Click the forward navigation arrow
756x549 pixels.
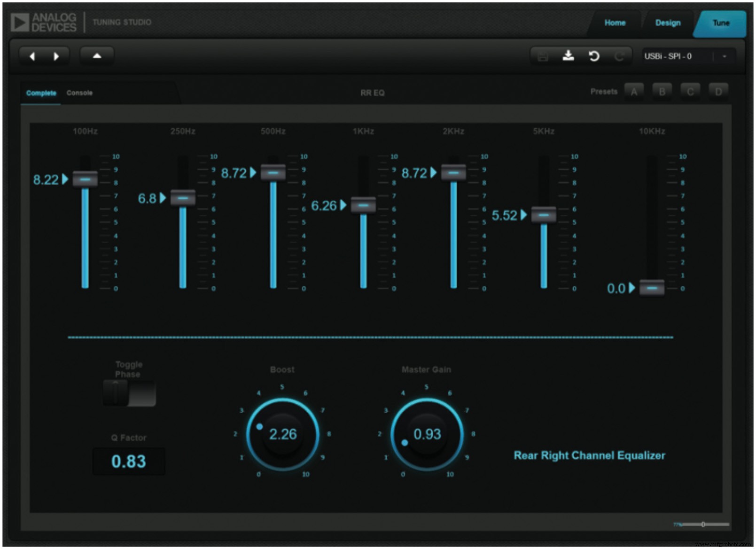click(x=56, y=56)
